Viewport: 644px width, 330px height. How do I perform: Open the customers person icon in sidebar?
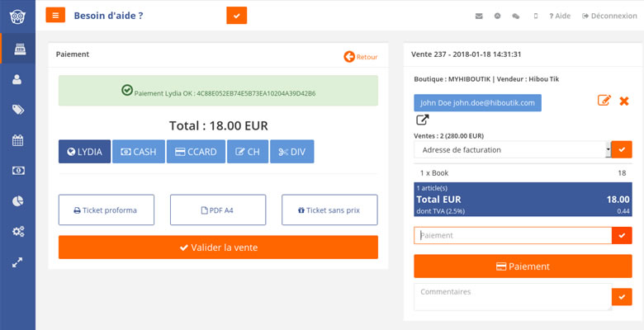pyautogui.click(x=17, y=79)
